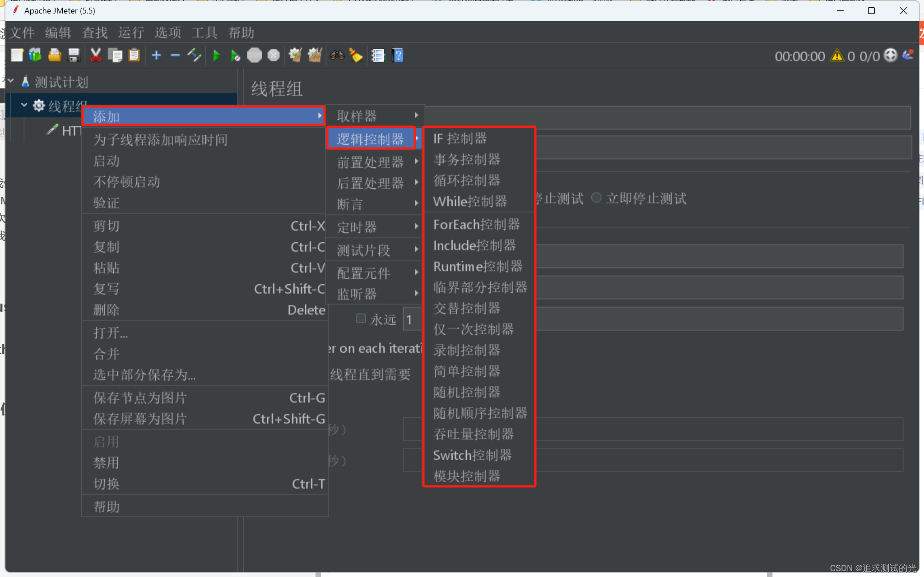Toggle the 永远 forever checkbox
Screen dimensions: 924x577
(x=361, y=319)
